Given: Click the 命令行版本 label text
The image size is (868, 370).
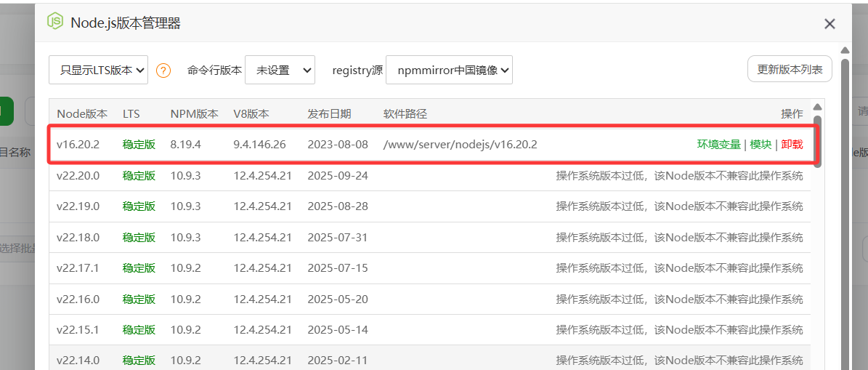Looking at the screenshot, I should [215, 71].
